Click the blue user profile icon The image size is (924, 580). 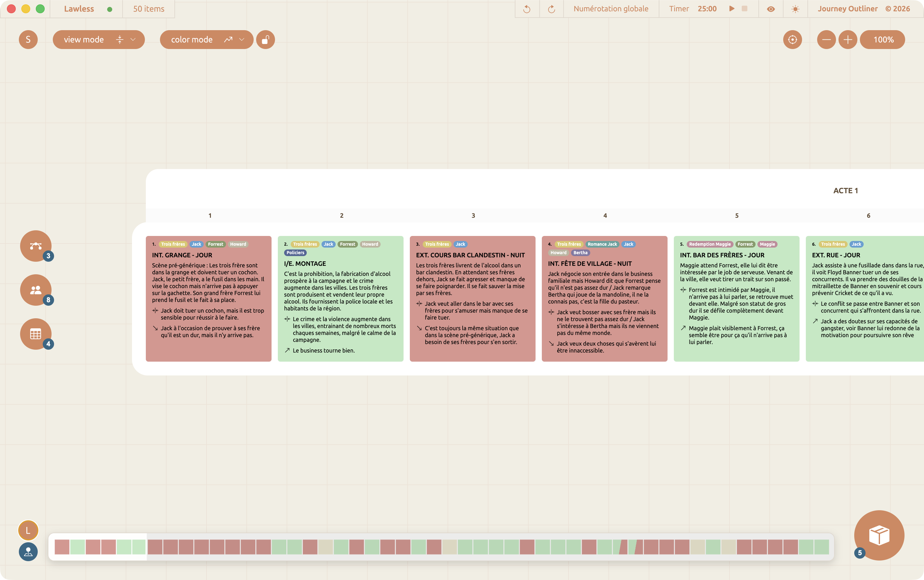coord(28,552)
